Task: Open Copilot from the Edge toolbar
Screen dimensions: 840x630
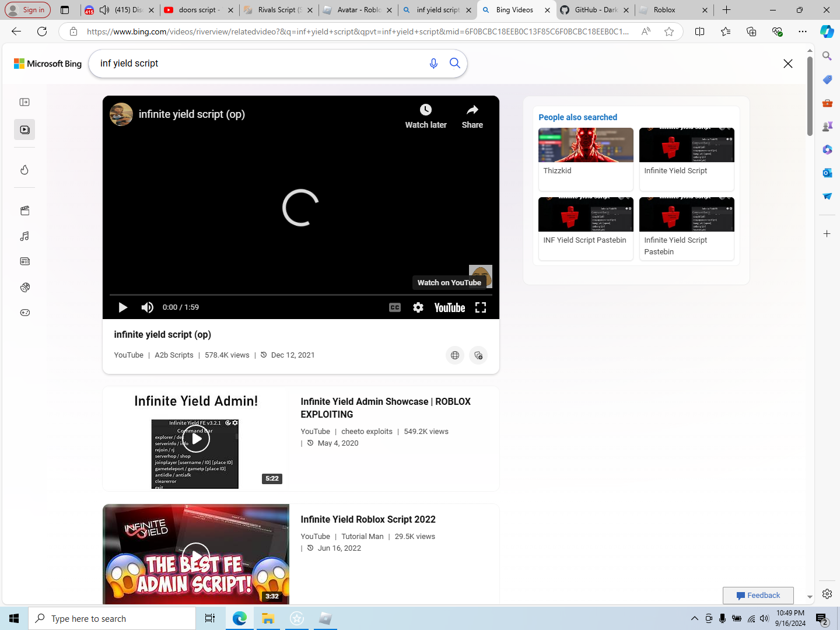Action: [x=827, y=32]
